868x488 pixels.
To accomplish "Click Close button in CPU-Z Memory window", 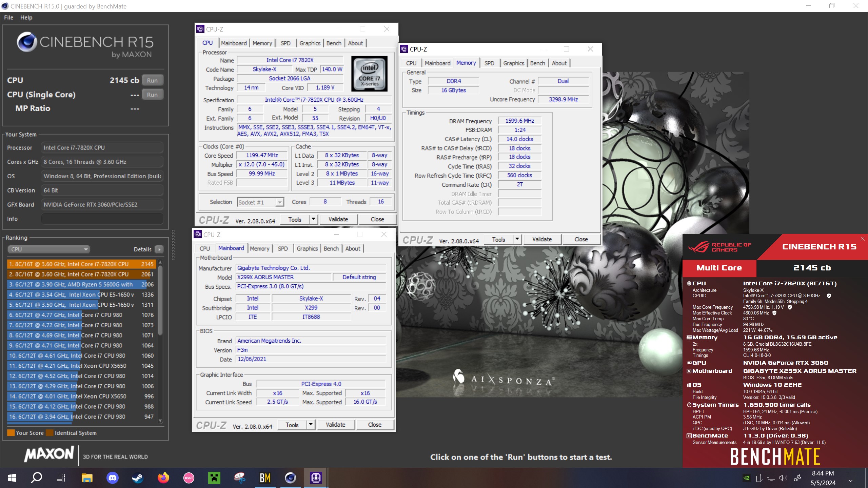I will [581, 239].
